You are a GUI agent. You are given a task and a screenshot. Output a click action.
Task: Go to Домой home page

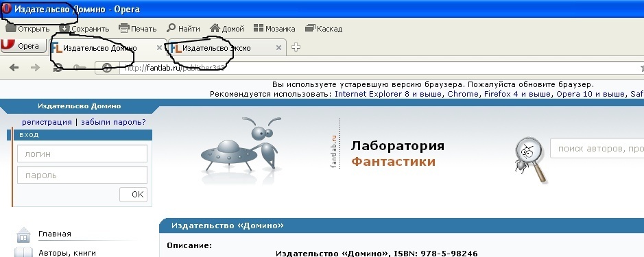(x=227, y=29)
